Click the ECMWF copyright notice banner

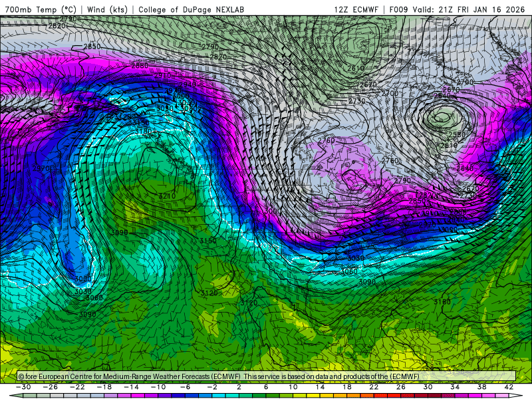point(267,376)
